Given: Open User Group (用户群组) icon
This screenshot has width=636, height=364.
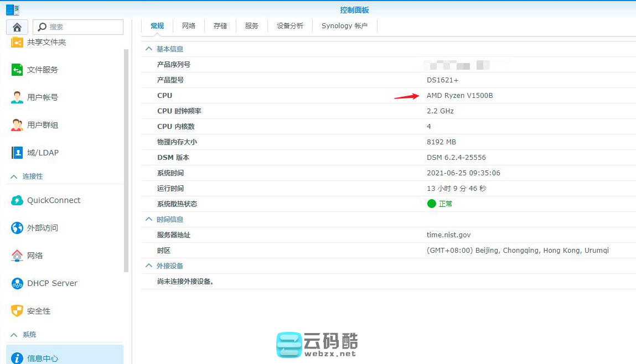Looking at the screenshot, I should (17, 125).
